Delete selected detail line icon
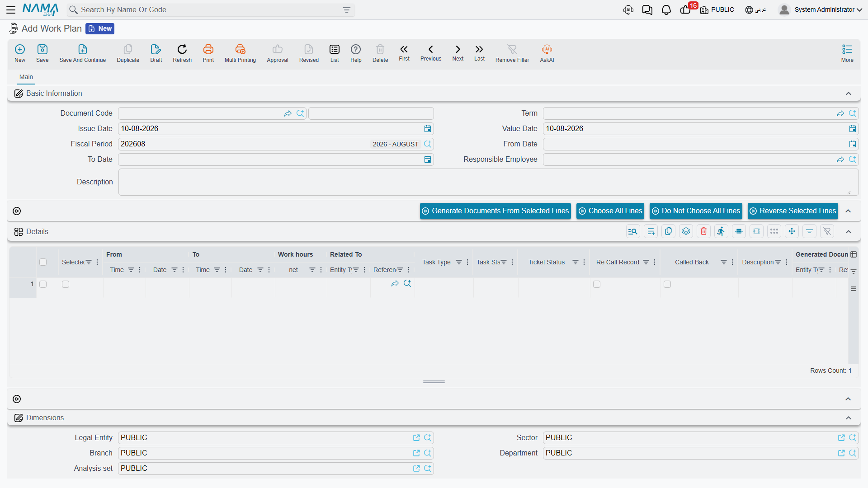 tap(703, 231)
